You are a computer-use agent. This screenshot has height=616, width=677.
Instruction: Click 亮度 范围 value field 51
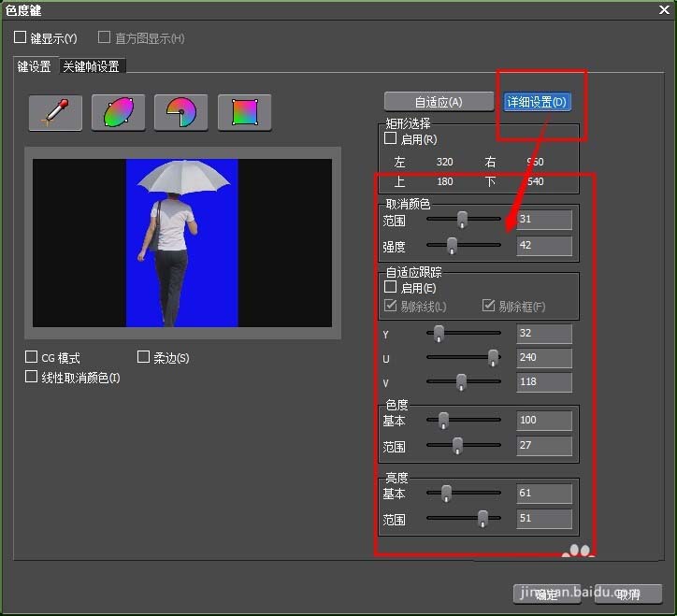pos(544,519)
